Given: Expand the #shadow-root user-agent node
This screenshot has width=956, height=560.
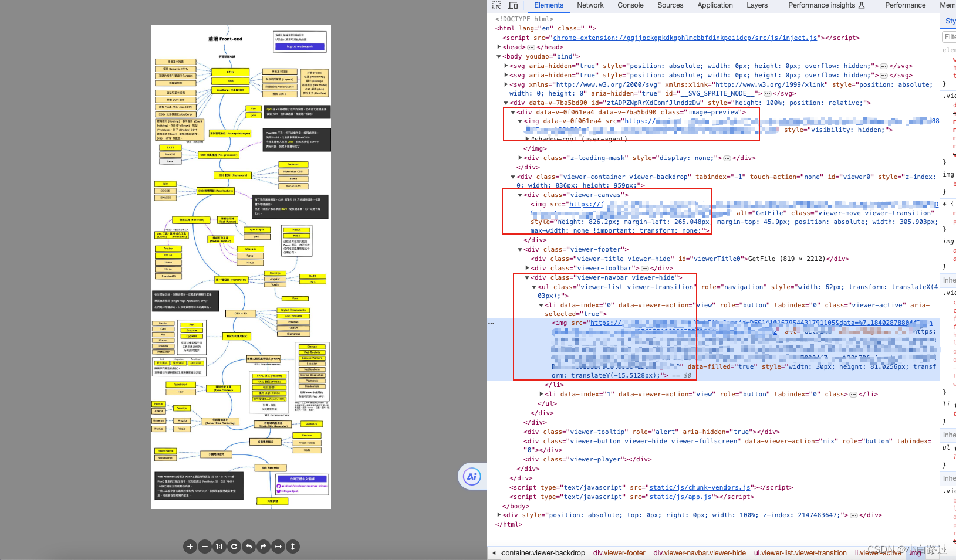Looking at the screenshot, I should pyautogui.click(x=527, y=139).
